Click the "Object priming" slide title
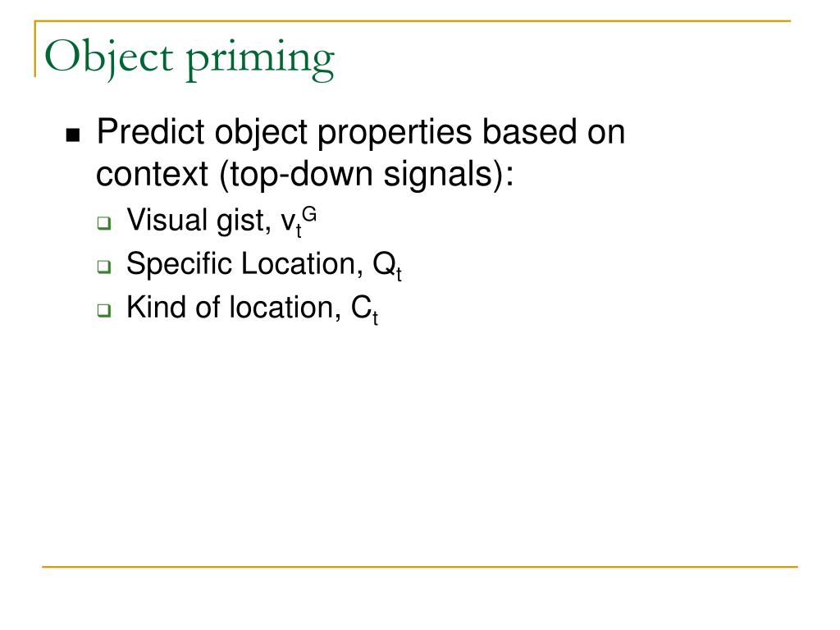840x630 pixels. point(189,58)
